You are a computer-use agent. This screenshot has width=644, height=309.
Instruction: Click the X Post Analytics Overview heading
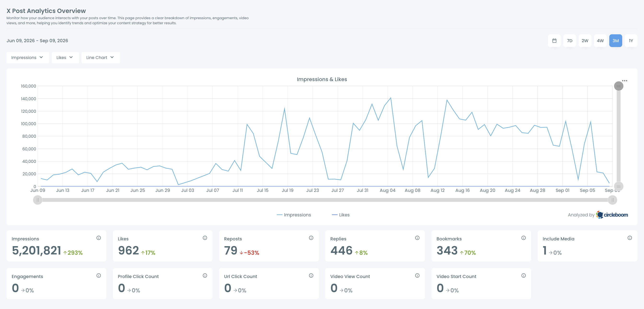(46, 11)
